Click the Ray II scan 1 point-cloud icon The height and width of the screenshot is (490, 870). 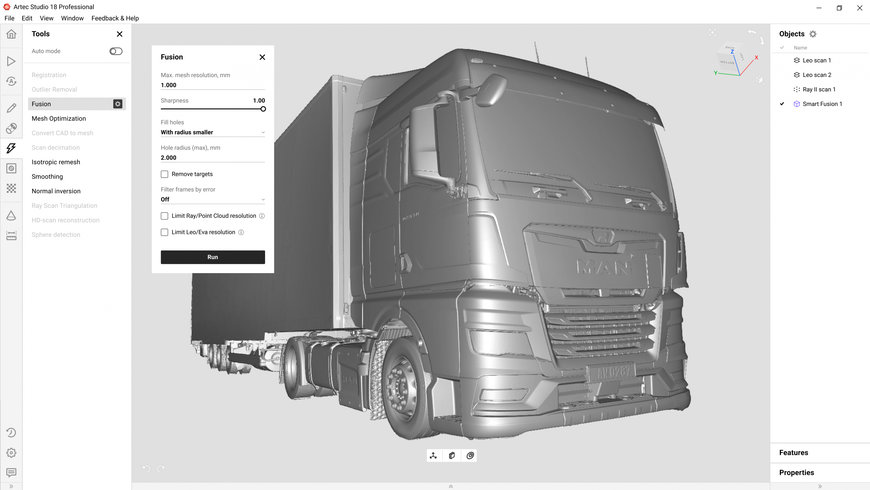click(x=797, y=89)
